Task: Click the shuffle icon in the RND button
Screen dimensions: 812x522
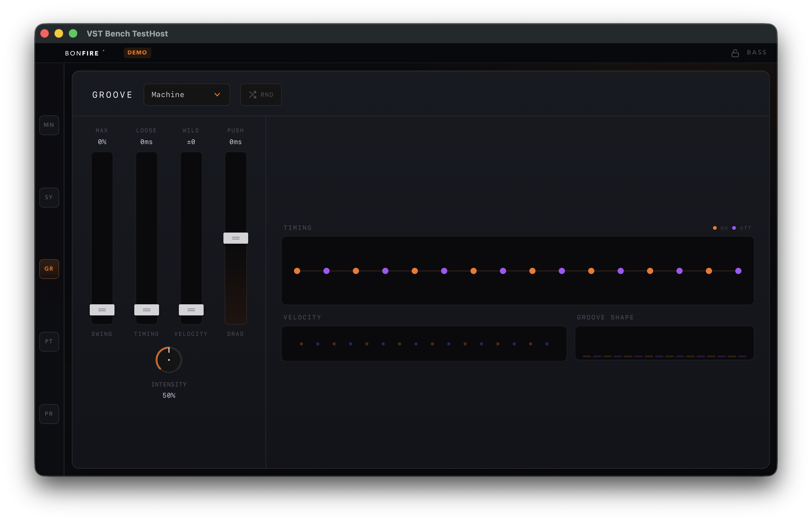Action: point(252,95)
